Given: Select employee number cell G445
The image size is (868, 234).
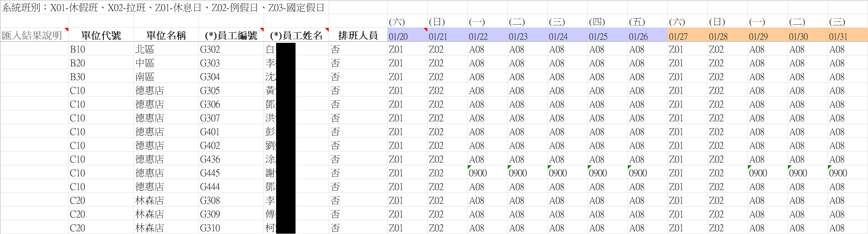Looking at the screenshot, I should pyautogui.click(x=210, y=173).
